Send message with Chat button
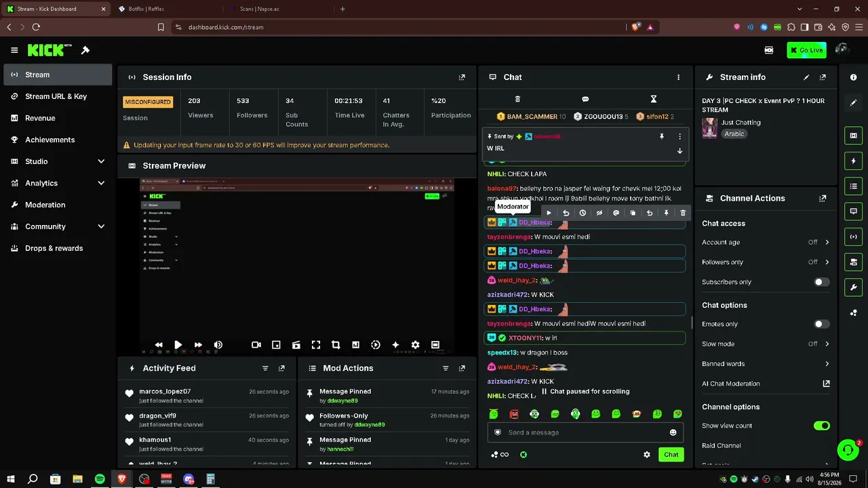Screen dimensions: 868x488 click(x=671, y=455)
